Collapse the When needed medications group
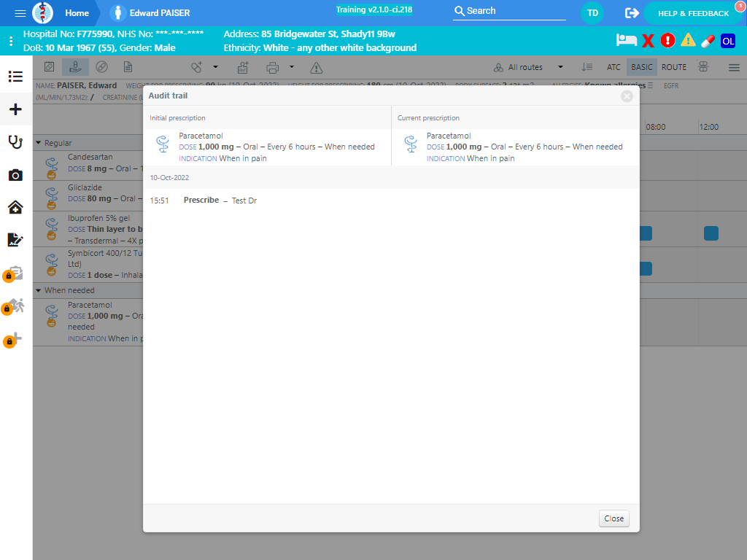 pyautogui.click(x=39, y=290)
